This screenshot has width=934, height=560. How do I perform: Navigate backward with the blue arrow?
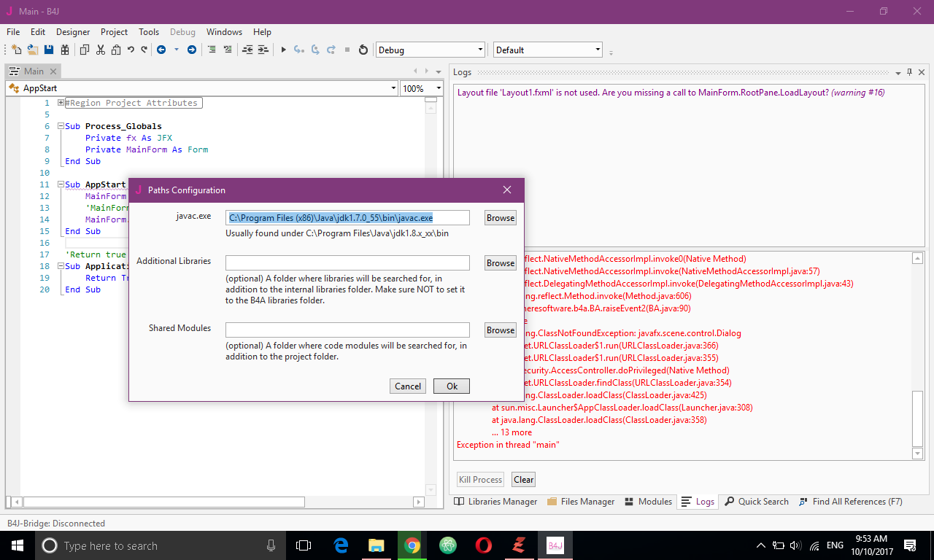[161, 50]
